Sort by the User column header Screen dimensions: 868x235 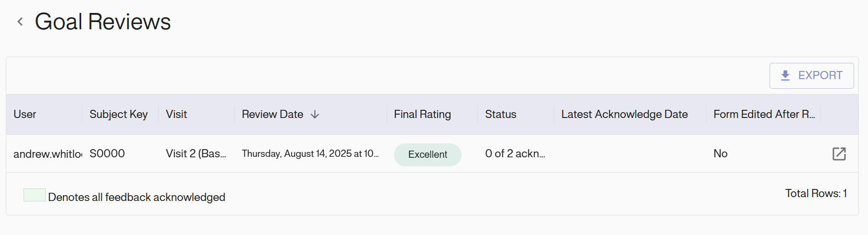[x=25, y=115]
